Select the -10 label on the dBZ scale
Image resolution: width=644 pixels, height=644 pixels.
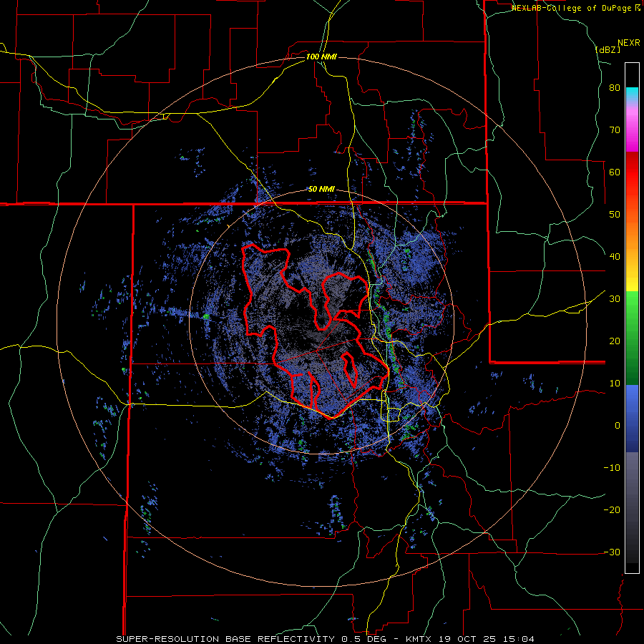(612, 467)
